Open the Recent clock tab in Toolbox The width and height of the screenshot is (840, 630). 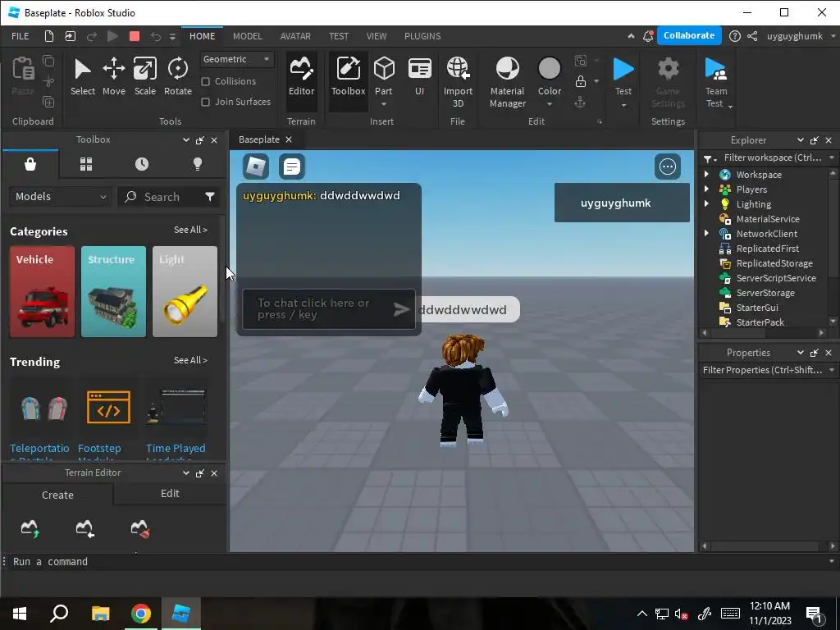pyautogui.click(x=142, y=164)
